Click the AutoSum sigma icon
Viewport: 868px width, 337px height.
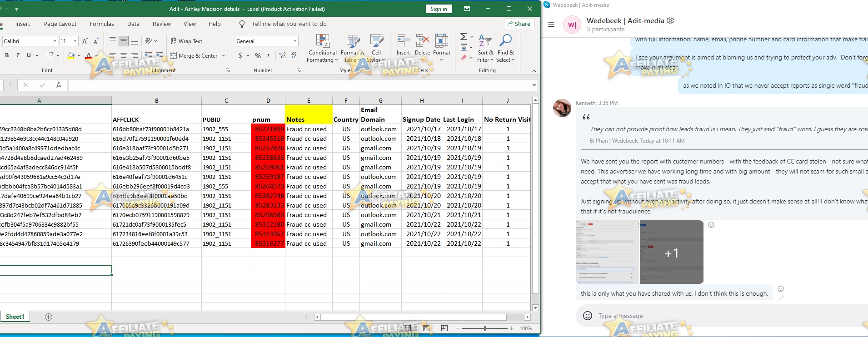pos(464,37)
